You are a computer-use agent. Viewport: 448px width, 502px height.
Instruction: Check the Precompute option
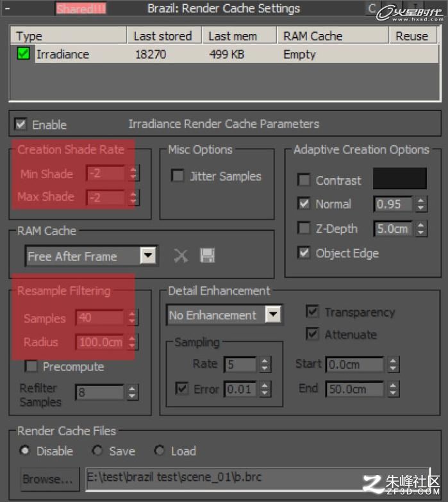point(31,366)
